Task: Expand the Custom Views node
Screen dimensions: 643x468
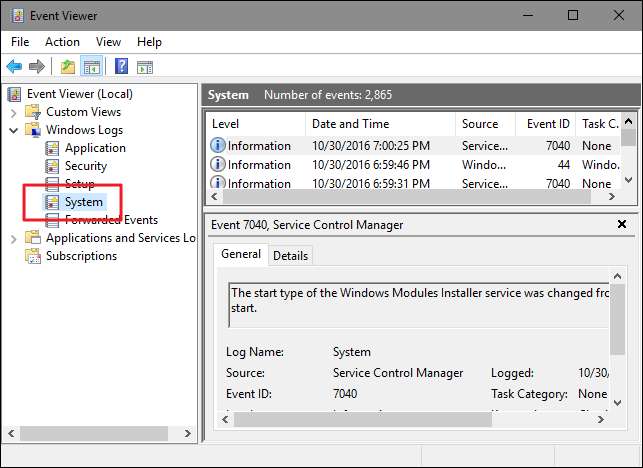Action: pos(14,112)
